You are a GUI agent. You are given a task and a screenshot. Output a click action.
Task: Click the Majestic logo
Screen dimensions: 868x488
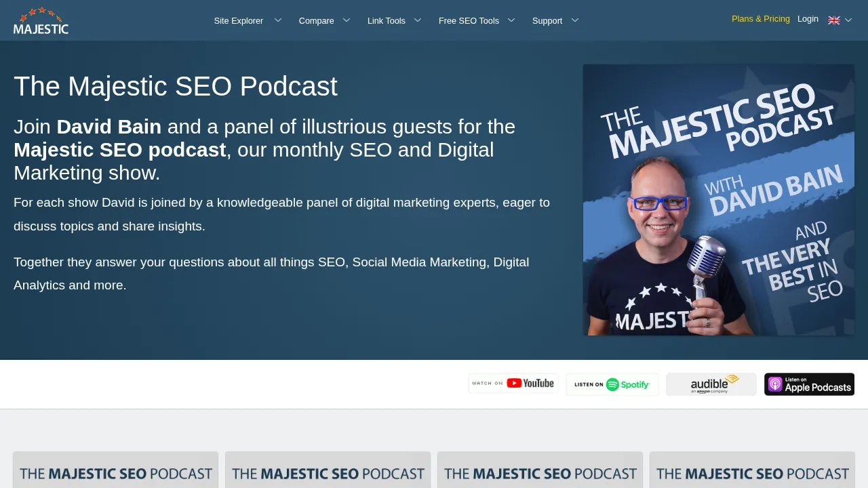[x=41, y=20]
